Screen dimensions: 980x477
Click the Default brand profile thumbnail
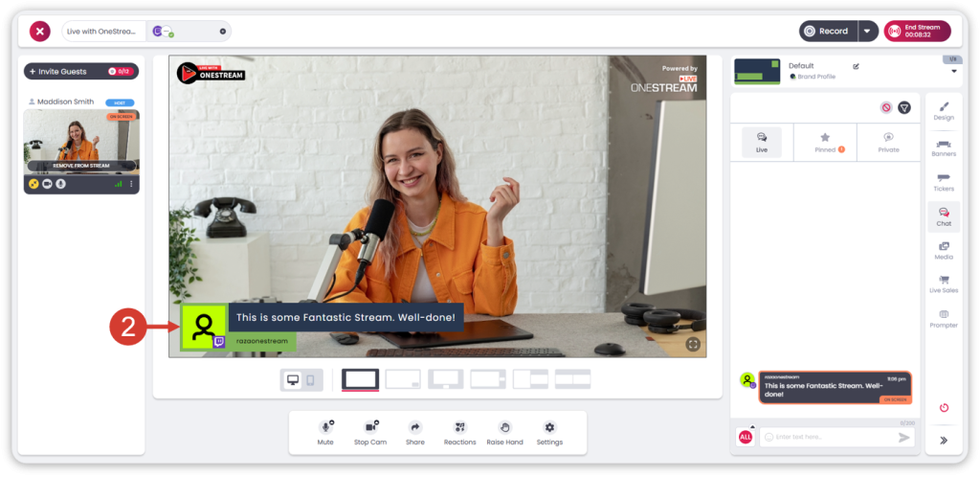757,71
